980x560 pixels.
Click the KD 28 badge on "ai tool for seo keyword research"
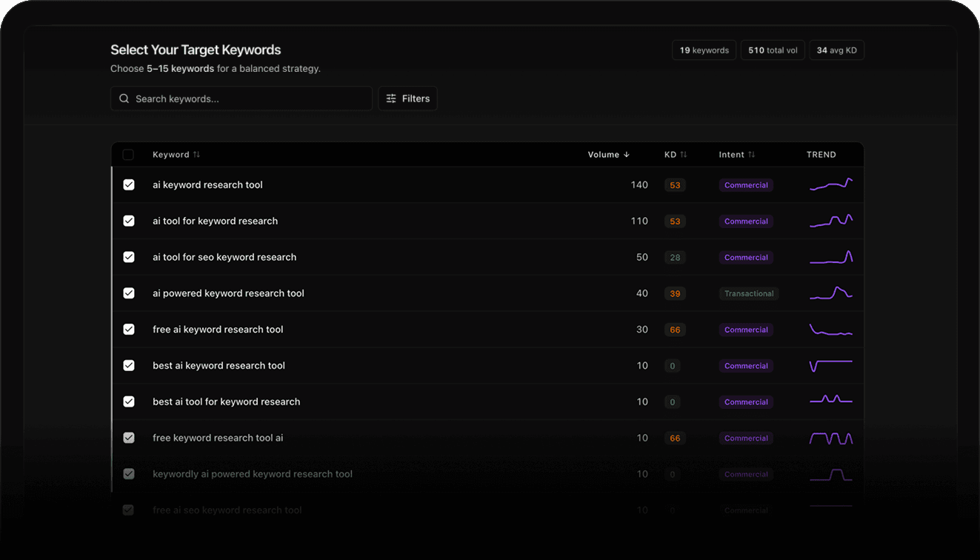click(675, 257)
